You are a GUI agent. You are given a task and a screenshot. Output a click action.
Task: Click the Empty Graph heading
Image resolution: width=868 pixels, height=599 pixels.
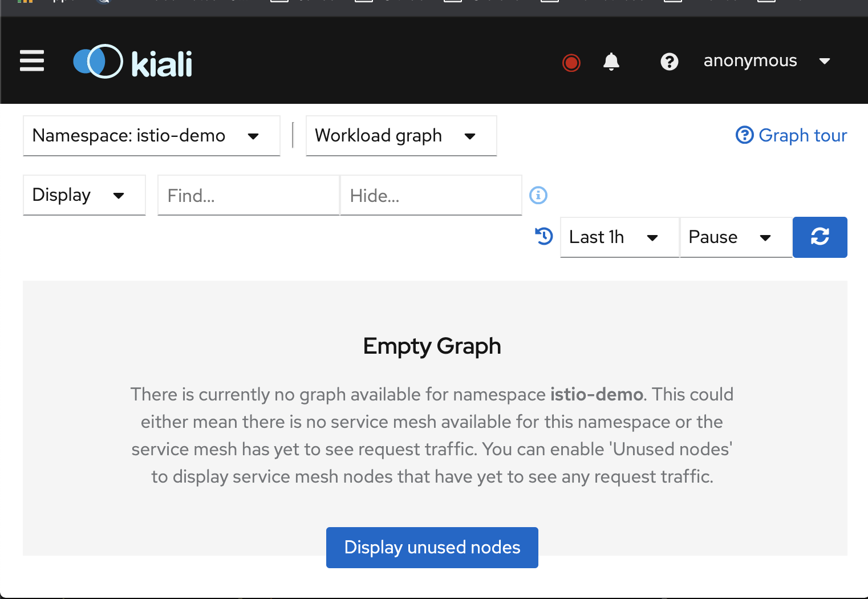[x=432, y=346]
